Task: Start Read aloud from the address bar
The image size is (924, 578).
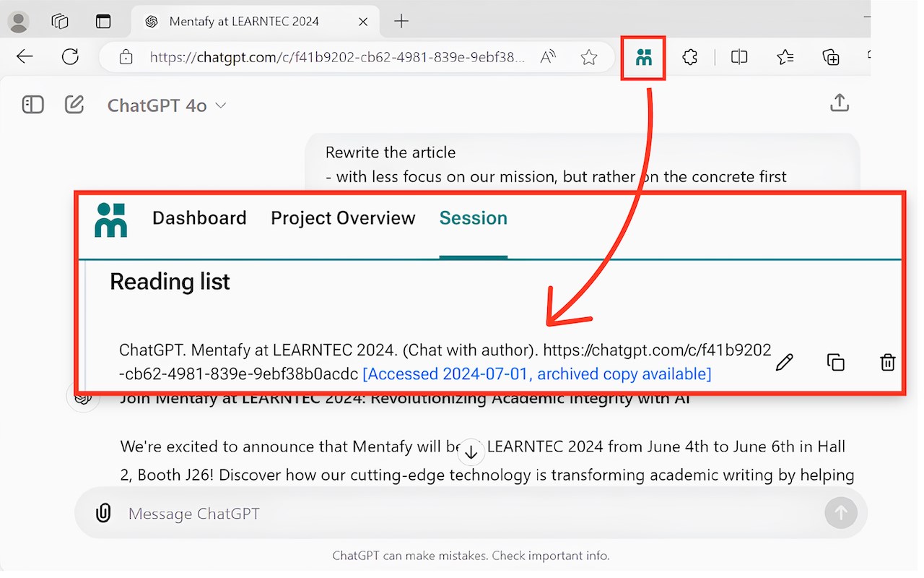Action: tap(549, 57)
